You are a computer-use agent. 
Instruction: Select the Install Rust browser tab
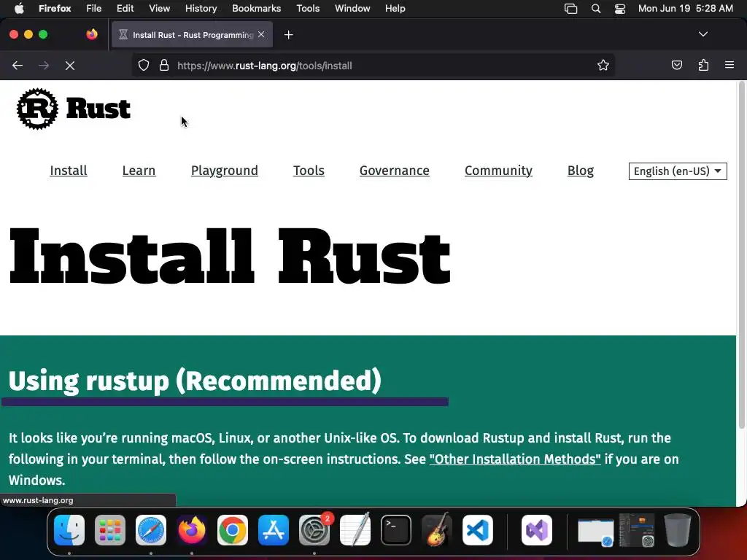(192, 34)
